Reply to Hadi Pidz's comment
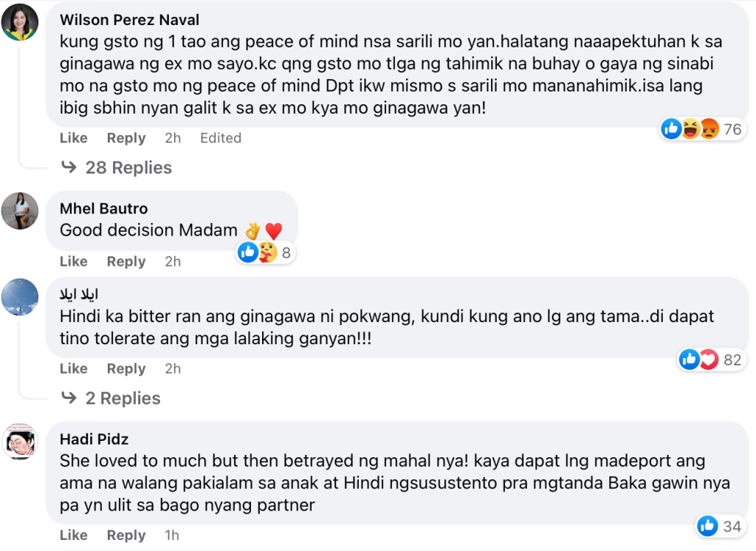 tap(126, 535)
